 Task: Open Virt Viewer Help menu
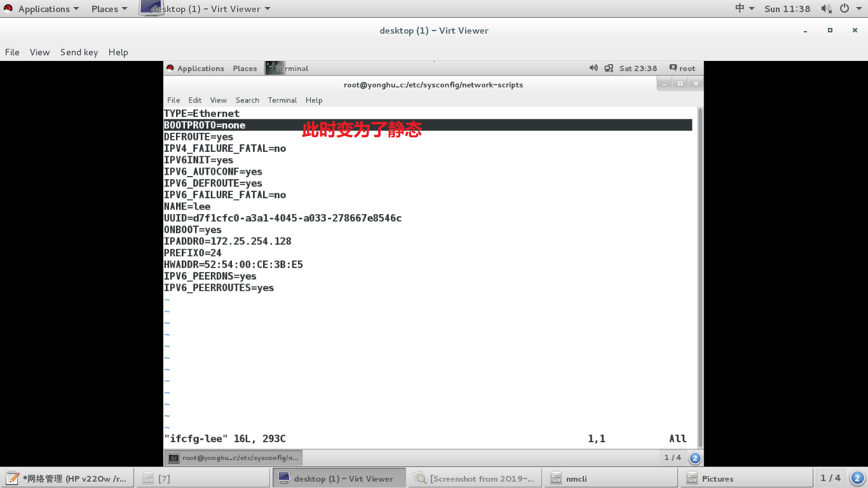tap(118, 52)
